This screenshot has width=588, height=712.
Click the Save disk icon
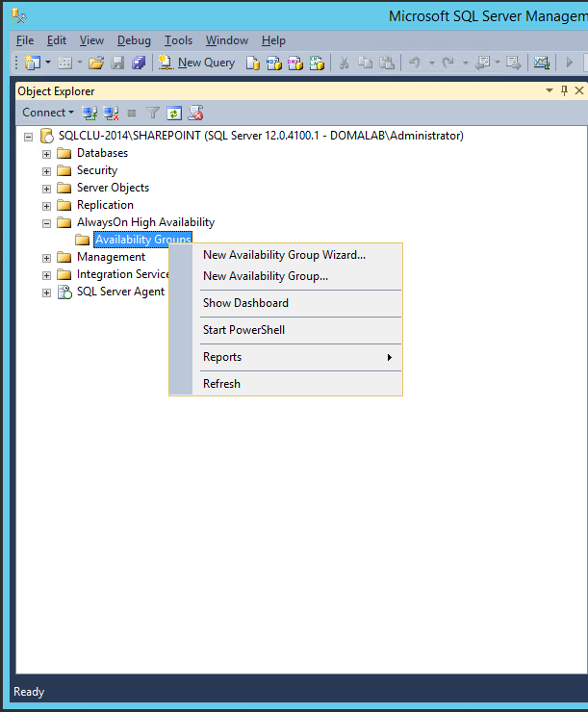point(117,63)
